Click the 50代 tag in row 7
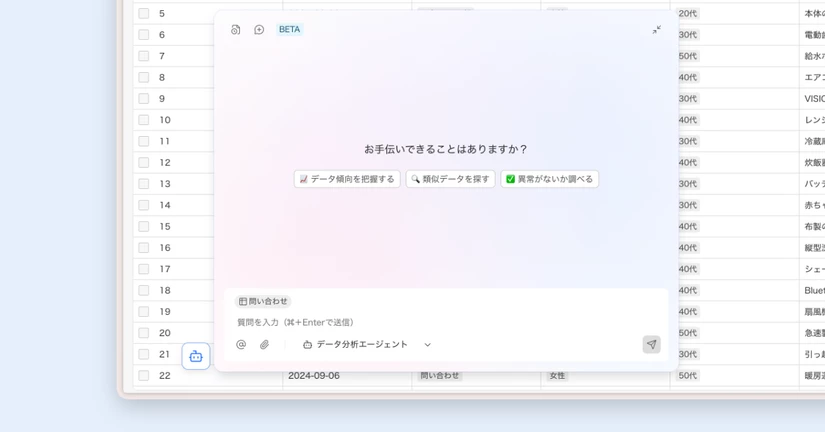The height and width of the screenshot is (432, 825). [x=688, y=56]
